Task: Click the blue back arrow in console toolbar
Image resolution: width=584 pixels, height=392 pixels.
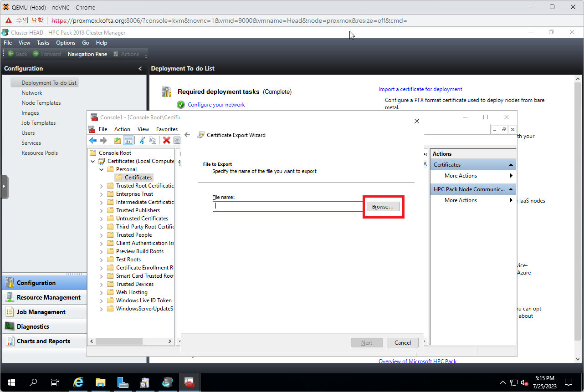Action: (x=93, y=140)
